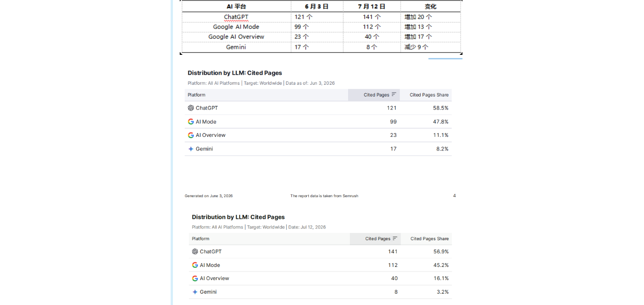Viewport: 644px width, 305px height.
Task: Click the '99 个' cell
Action: click(x=317, y=27)
